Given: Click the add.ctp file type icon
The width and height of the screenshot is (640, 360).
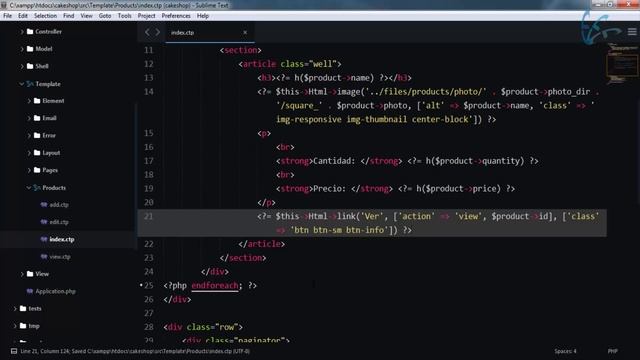Looking at the screenshot, I should click(x=44, y=205).
